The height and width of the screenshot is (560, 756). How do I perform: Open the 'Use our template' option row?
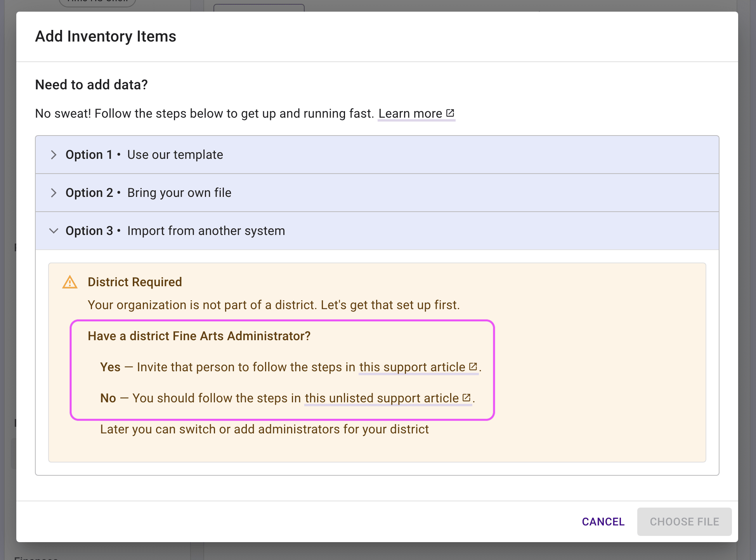175,155
